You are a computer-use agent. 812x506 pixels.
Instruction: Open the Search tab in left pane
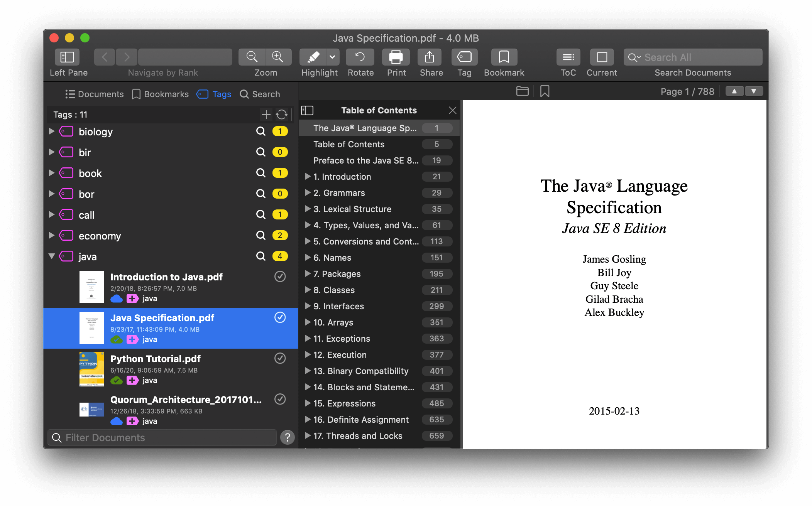pos(260,94)
